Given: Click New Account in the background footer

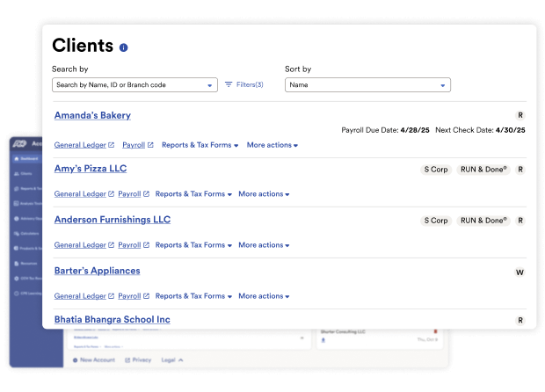Looking at the screenshot, I should [x=94, y=360].
